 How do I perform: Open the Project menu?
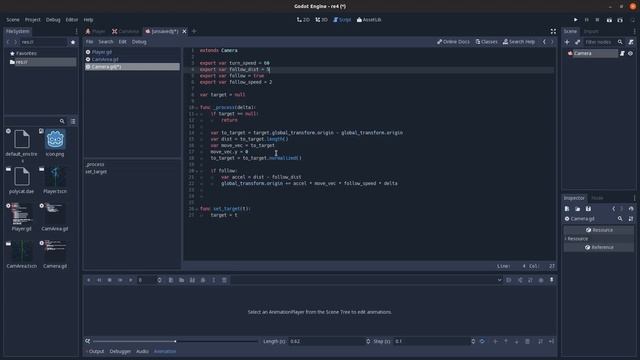[x=33, y=20]
